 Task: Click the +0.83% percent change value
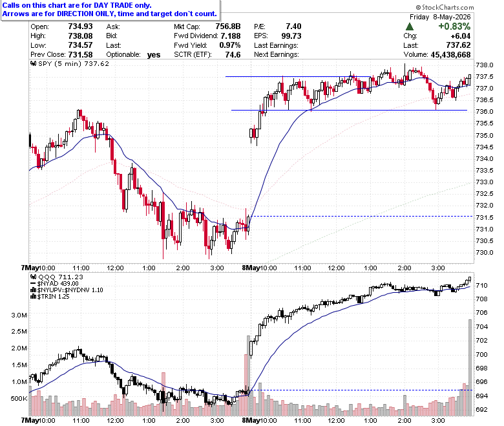pos(454,27)
